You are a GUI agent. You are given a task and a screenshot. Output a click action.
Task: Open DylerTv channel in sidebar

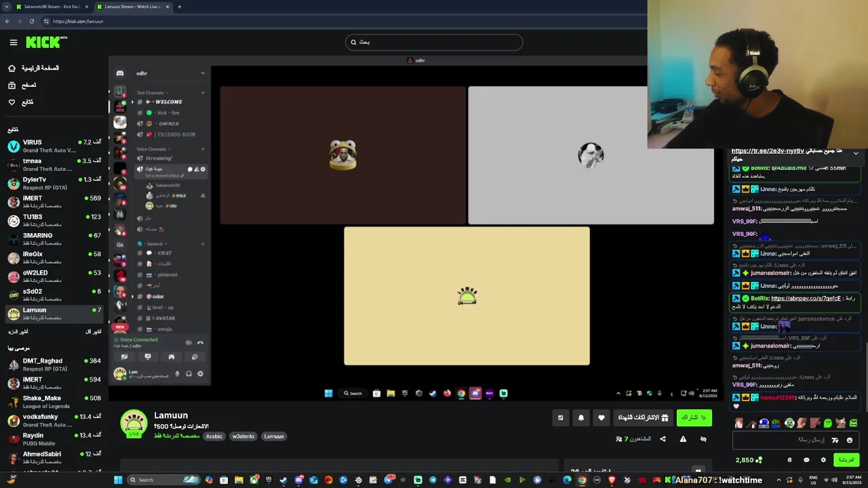(54, 184)
